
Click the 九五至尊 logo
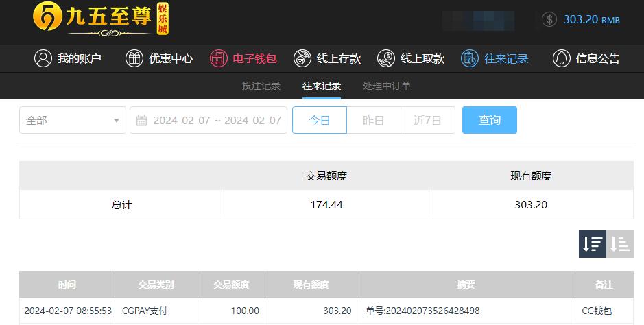[101, 19]
